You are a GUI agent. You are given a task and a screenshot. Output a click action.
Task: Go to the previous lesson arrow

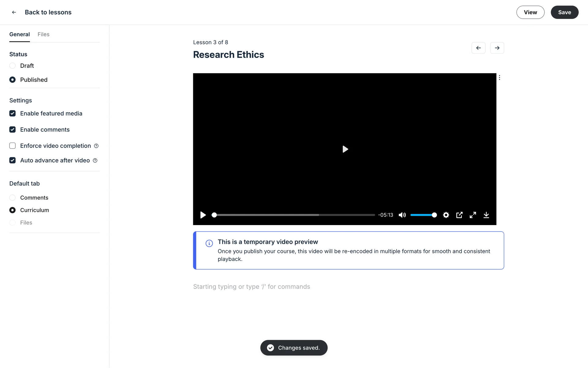pos(478,48)
